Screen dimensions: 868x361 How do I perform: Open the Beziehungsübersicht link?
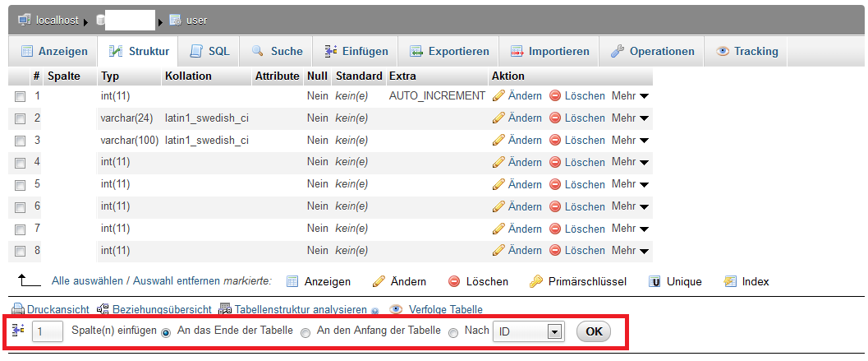[154, 310]
